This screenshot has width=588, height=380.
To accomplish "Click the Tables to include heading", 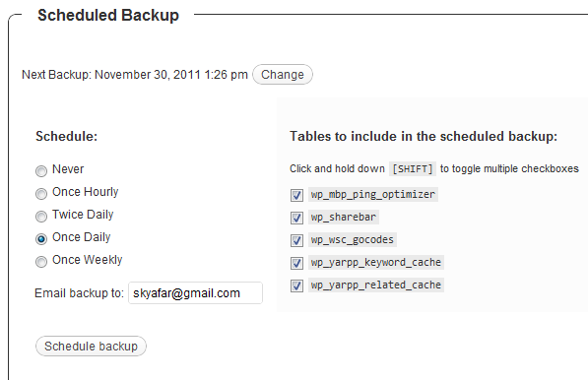I will click(424, 136).
